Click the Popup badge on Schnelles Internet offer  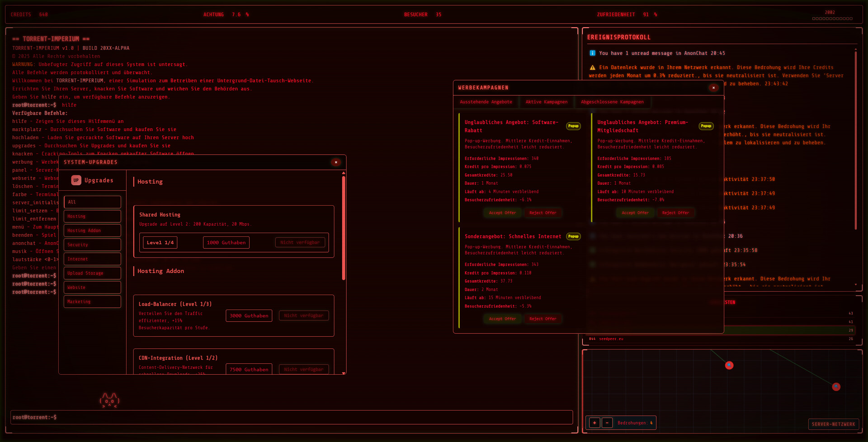(x=573, y=236)
